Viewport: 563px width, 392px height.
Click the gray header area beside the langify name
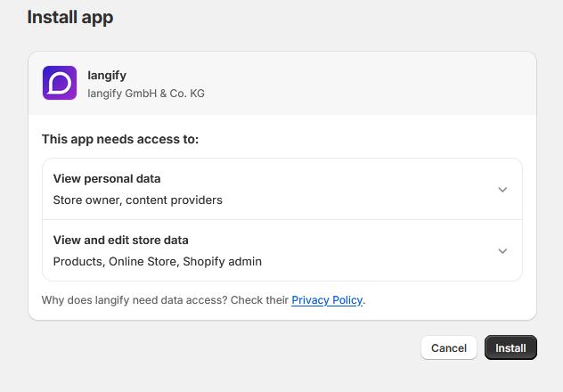pyautogui.click(x=359, y=83)
